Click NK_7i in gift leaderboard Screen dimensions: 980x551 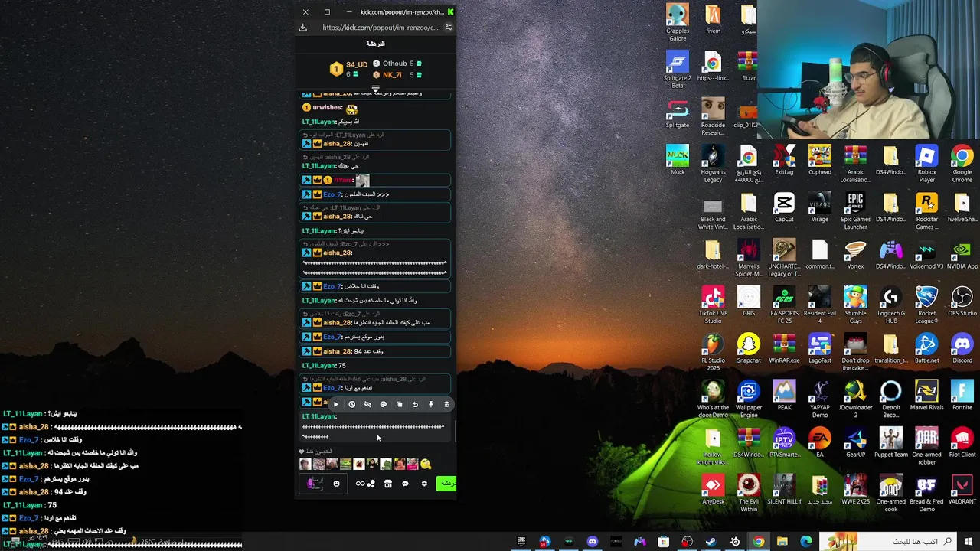click(392, 75)
